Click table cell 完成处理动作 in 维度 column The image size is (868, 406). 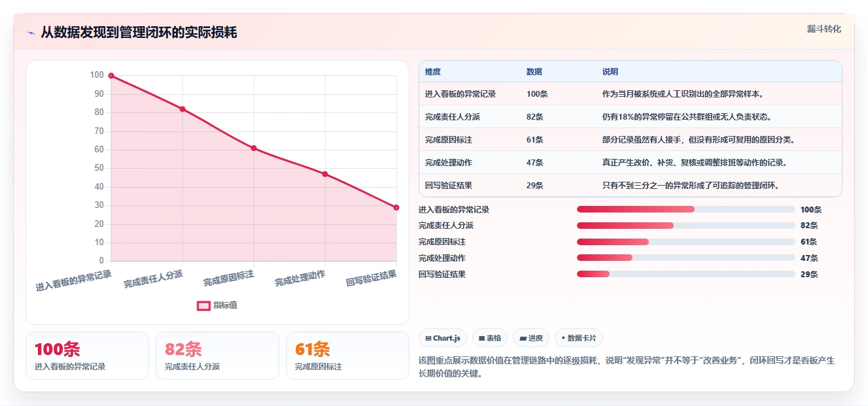point(449,163)
